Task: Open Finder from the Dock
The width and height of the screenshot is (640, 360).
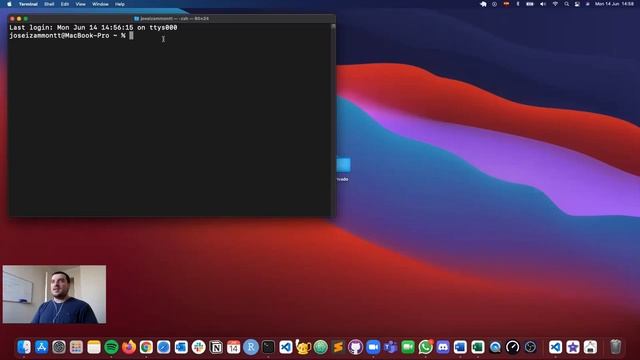Action: point(24,347)
